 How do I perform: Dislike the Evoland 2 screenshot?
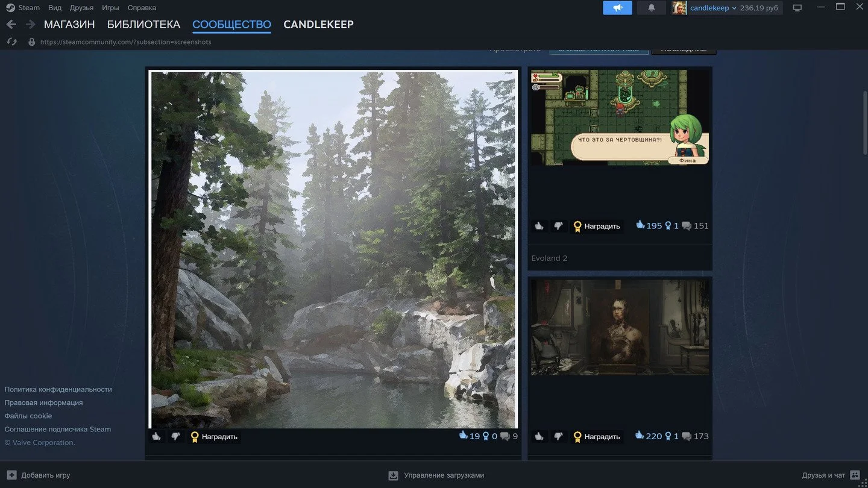click(x=558, y=226)
